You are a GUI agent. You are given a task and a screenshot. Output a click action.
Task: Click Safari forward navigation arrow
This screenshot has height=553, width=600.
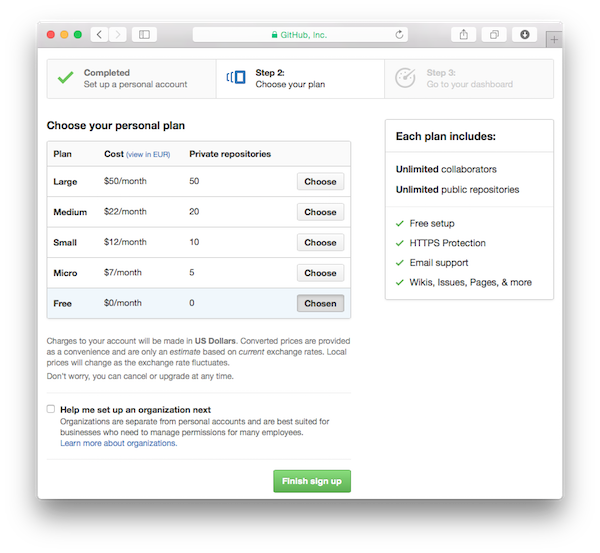click(118, 34)
